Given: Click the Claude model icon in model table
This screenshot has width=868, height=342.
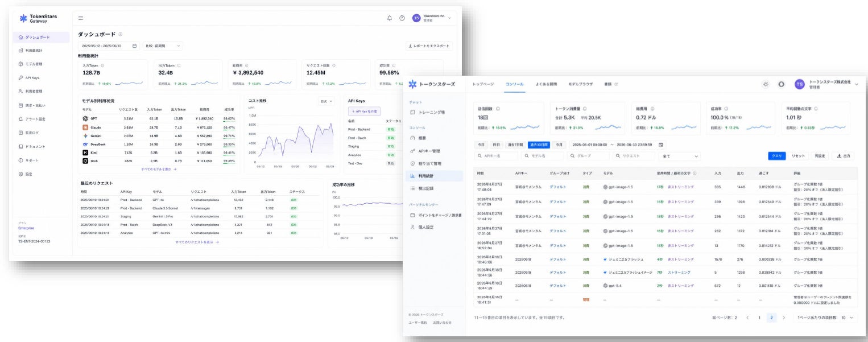Looking at the screenshot, I should coord(85,127).
